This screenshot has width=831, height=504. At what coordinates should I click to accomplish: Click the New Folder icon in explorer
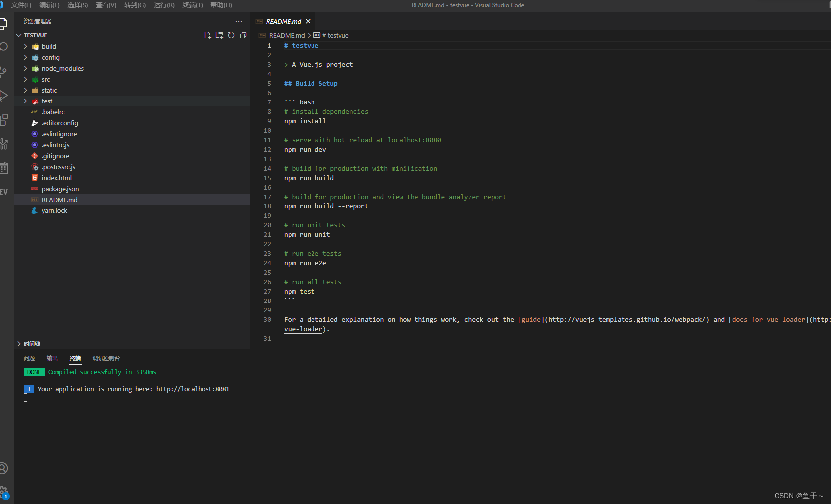pyautogui.click(x=219, y=35)
